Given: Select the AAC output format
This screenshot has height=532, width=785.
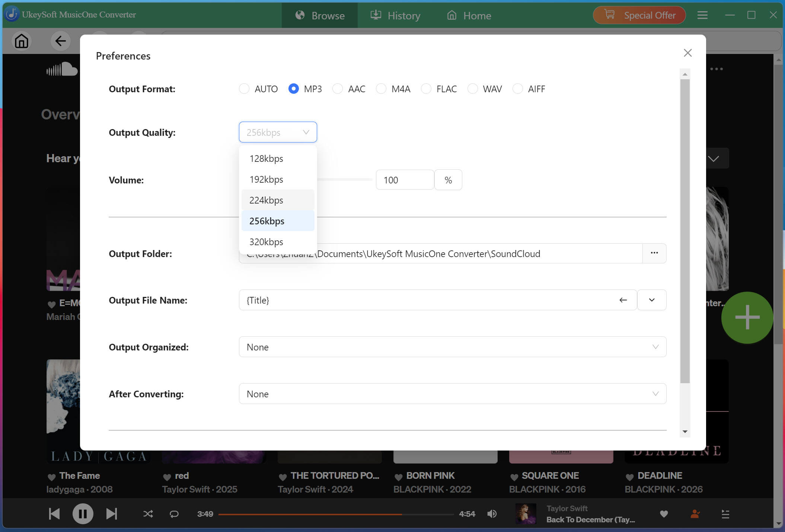Looking at the screenshot, I should coord(338,89).
